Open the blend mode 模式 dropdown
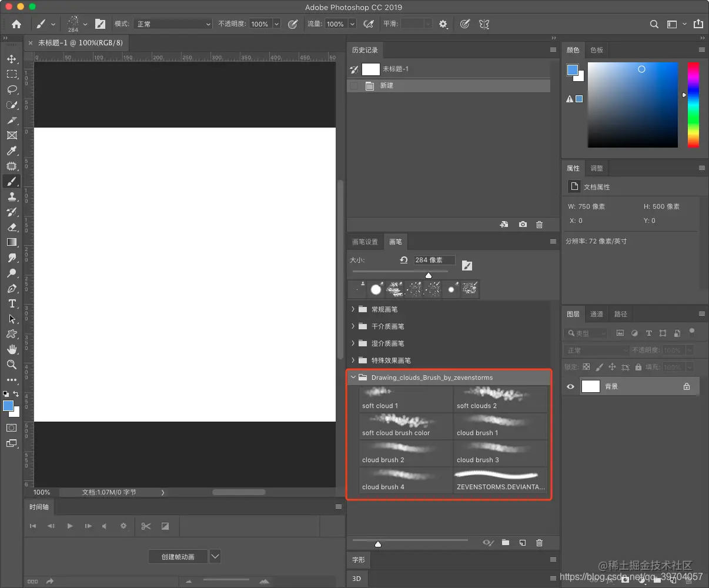The image size is (709, 588). [173, 24]
